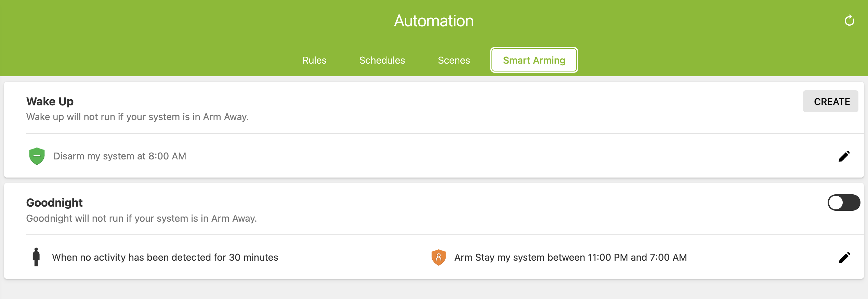
Task: Click the Automation page title
Action: pos(434,21)
